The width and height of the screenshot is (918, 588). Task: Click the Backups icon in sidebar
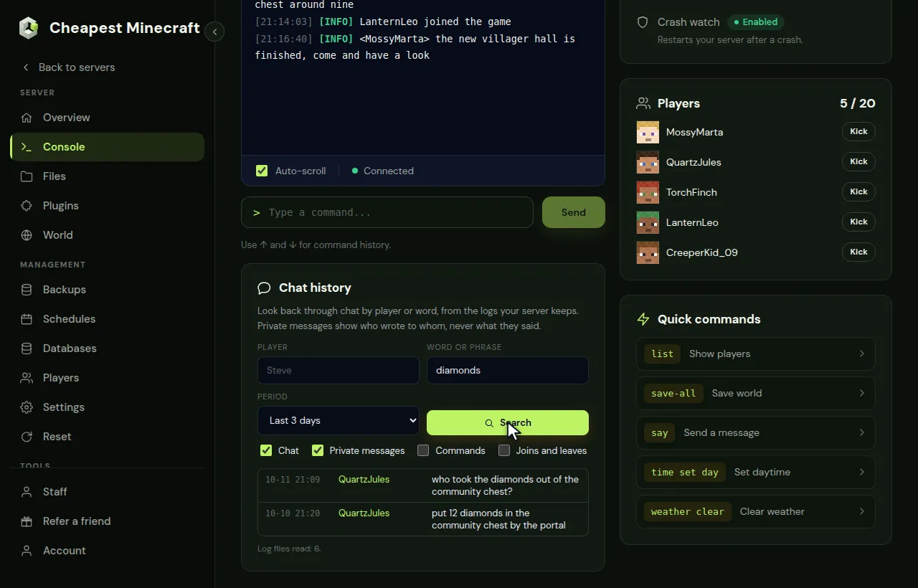27,290
